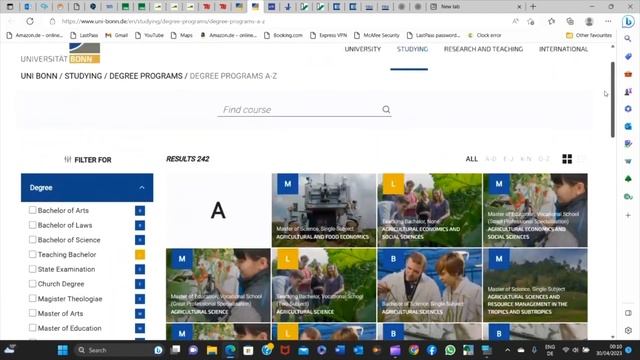Click in the Find course field
This screenshot has height=360, width=640.
[304, 109]
